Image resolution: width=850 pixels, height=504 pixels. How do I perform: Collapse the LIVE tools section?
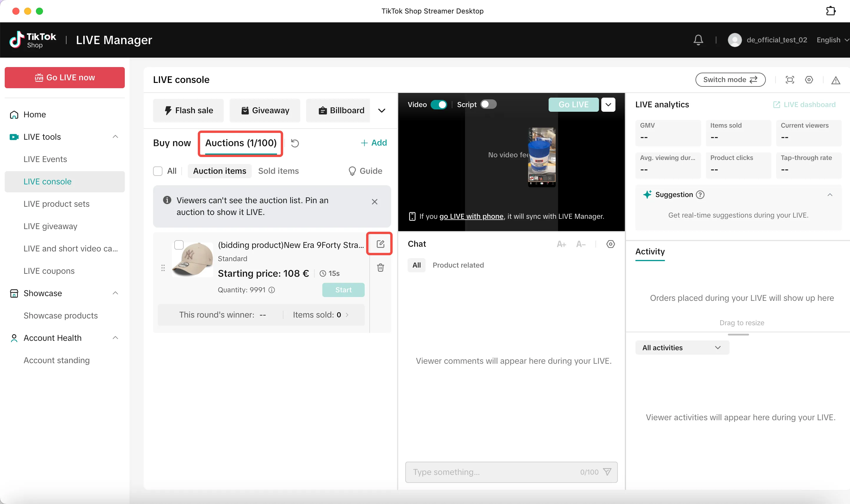coord(115,136)
